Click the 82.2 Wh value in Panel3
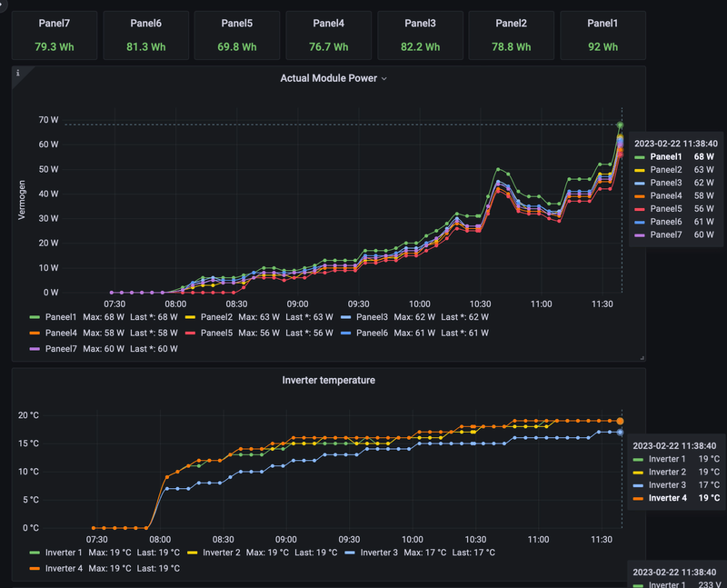The image size is (727, 588). tap(420, 46)
